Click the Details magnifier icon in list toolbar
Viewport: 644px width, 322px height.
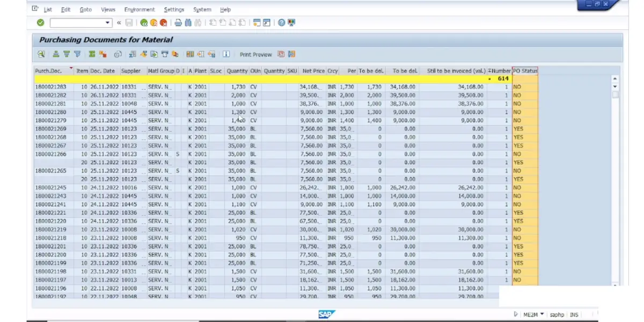[x=41, y=54]
